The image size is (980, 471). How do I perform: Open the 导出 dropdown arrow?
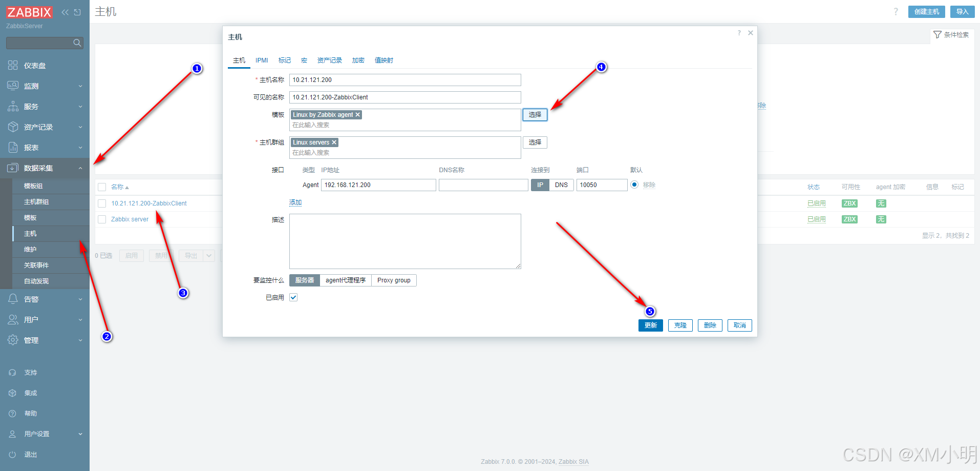[209, 256]
